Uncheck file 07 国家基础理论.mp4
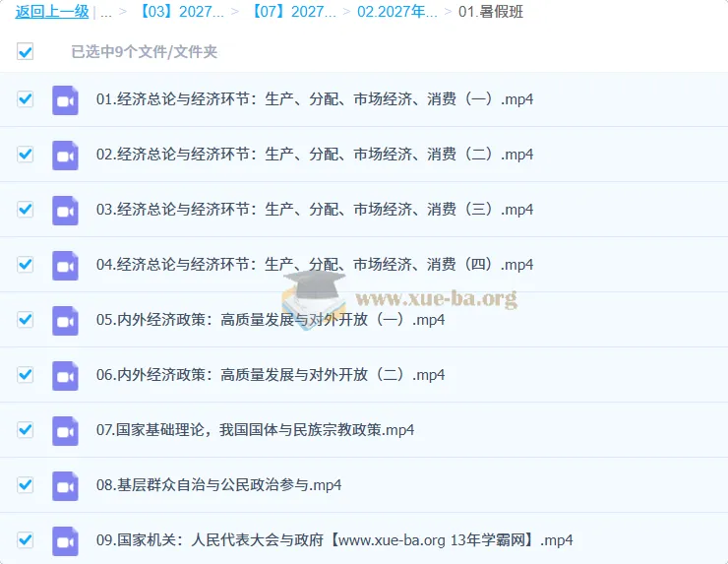 point(25,430)
